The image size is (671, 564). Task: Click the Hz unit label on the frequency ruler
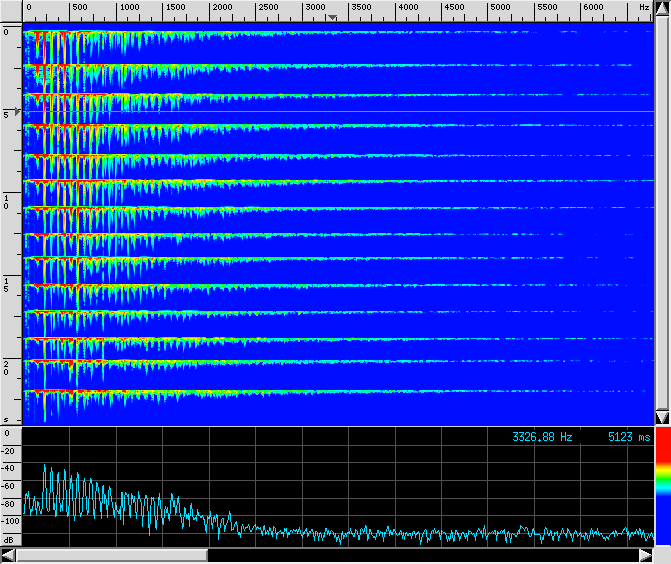point(644,8)
